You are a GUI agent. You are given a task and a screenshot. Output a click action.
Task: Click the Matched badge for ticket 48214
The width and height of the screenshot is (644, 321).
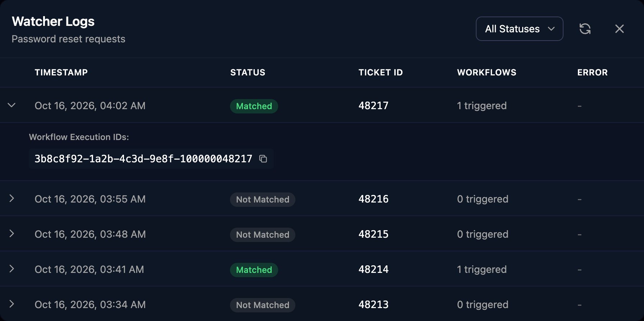pyautogui.click(x=254, y=270)
